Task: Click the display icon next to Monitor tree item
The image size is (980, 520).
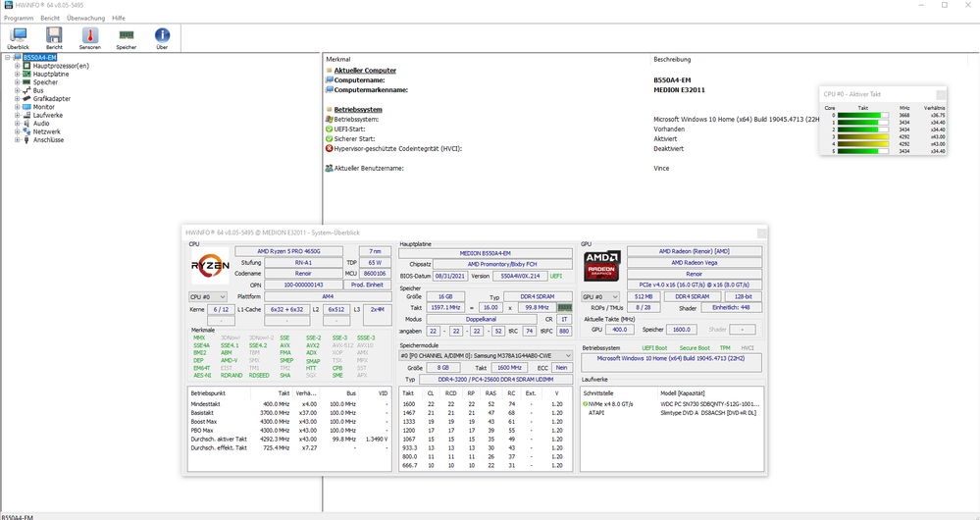Action: [26, 107]
